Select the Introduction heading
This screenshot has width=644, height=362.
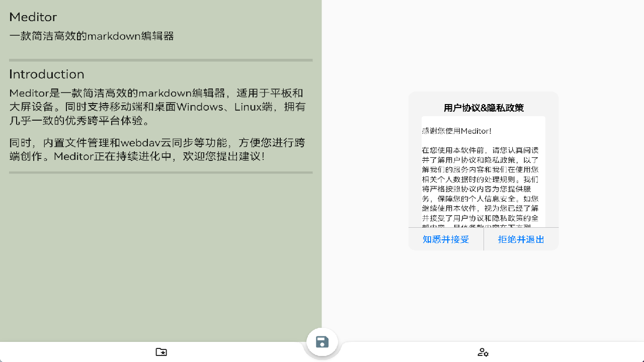coord(46,74)
